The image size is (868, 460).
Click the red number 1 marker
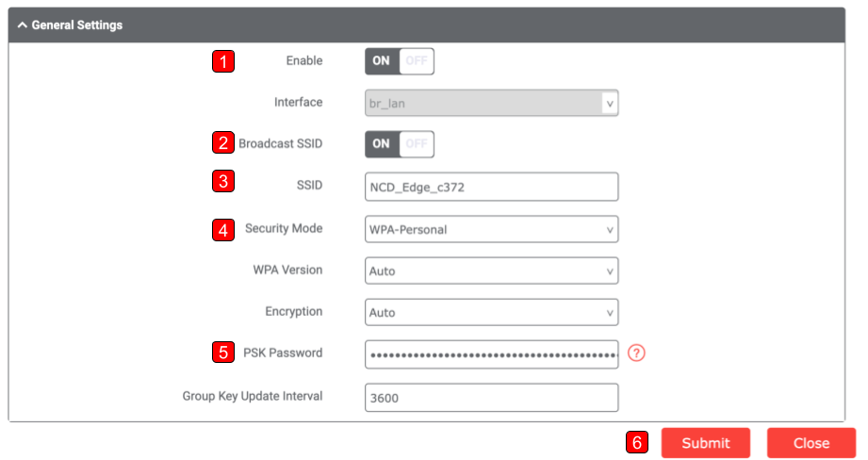pyautogui.click(x=223, y=61)
